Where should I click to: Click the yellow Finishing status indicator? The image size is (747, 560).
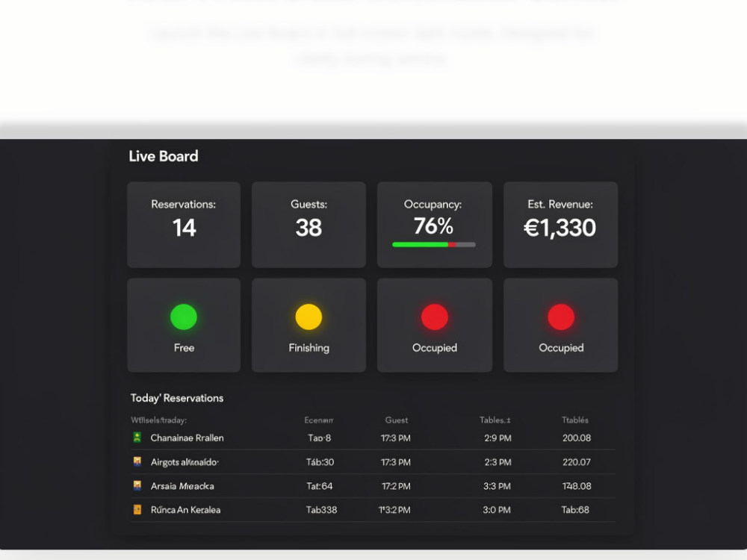[309, 317]
